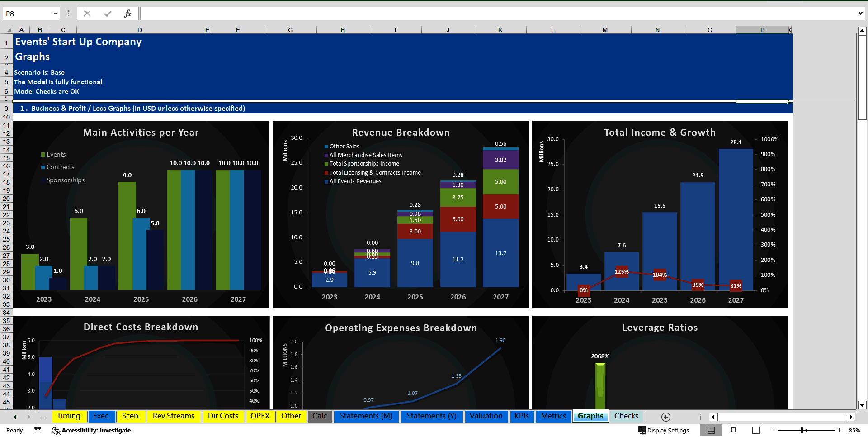Switch to Page Layout view icon

[734, 430]
